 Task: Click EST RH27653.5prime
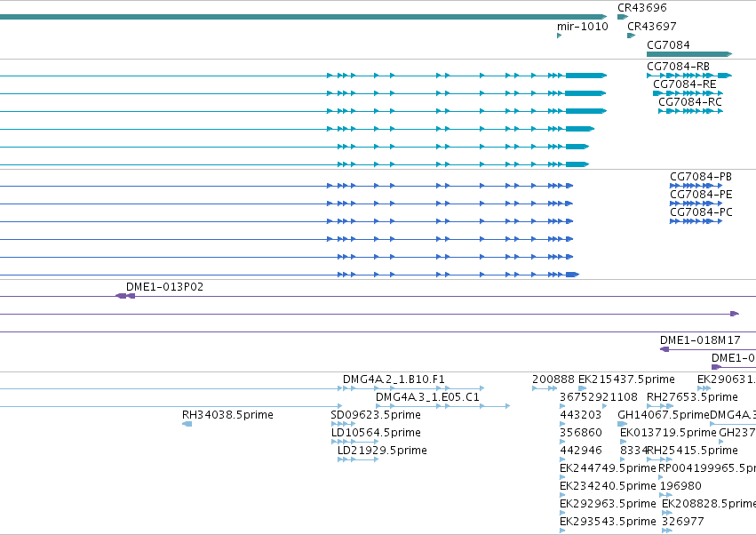click(660, 406)
